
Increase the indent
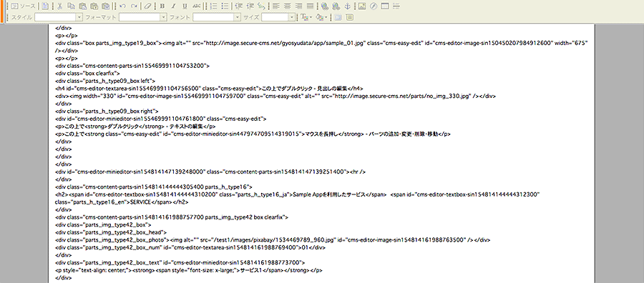[x=250, y=6]
